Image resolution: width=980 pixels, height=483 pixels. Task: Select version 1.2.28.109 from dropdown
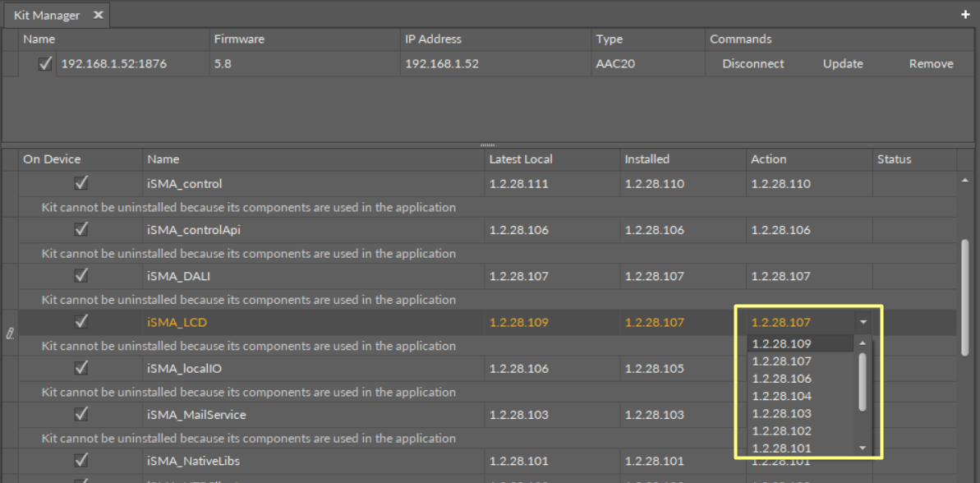781,344
